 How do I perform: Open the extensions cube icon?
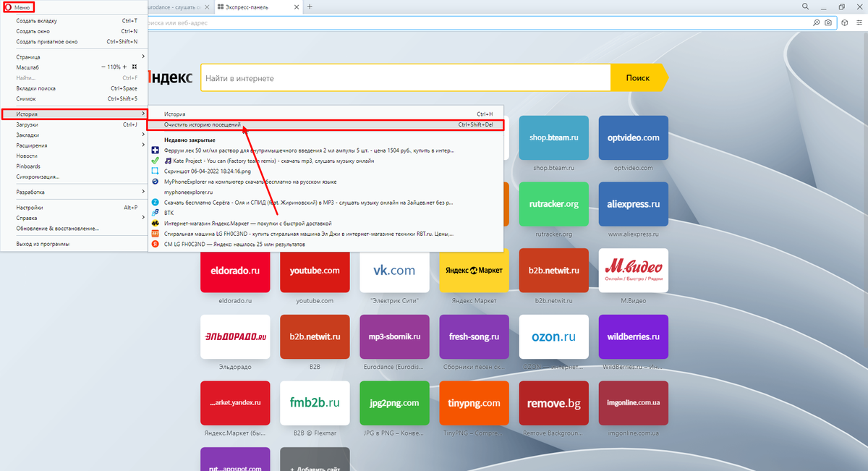[x=845, y=23]
